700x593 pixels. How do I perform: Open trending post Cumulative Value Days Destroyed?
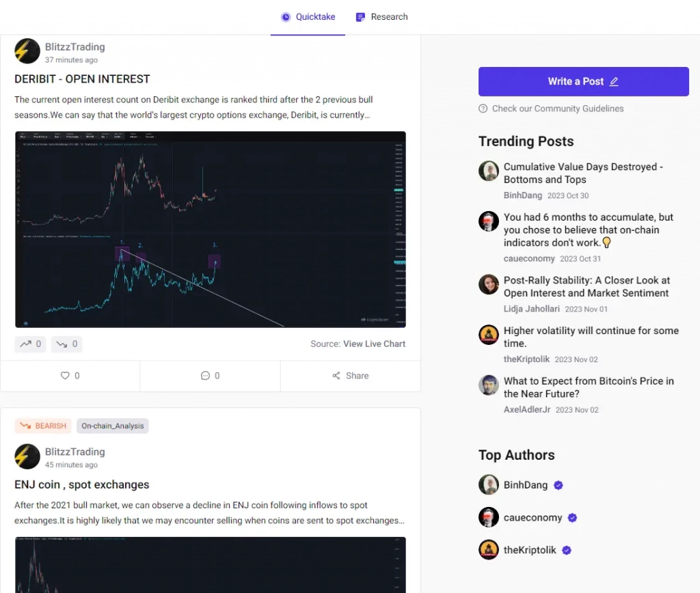pyautogui.click(x=583, y=173)
